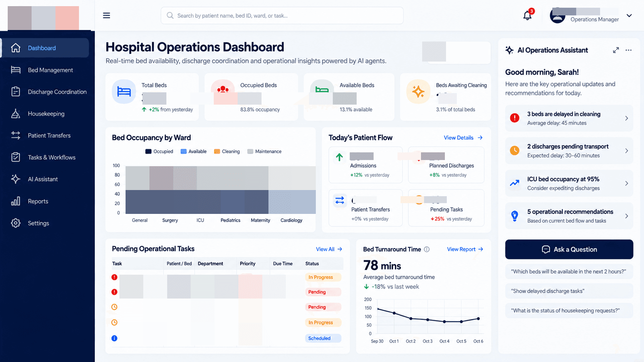Click the Beds Awaiting Cleaning sparkle icon
The height and width of the screenshot is (362, 644).
(418, 92)
